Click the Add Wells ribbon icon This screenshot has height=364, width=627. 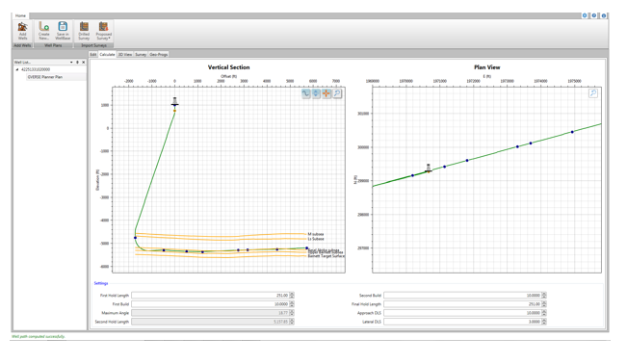22,31
